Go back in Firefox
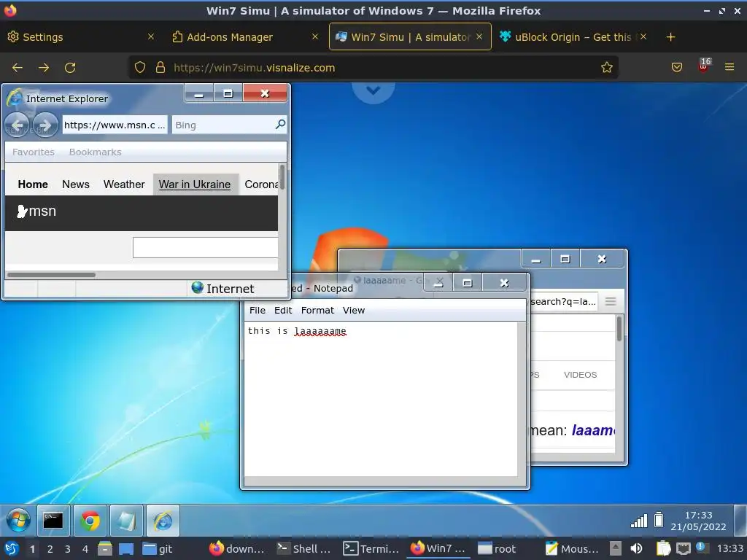The image size is (747, 560). pyautogui.click(x=18, y=68)
